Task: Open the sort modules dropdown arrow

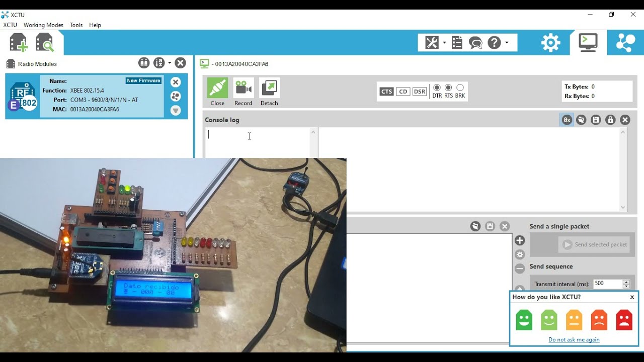Action: [170, 63]
